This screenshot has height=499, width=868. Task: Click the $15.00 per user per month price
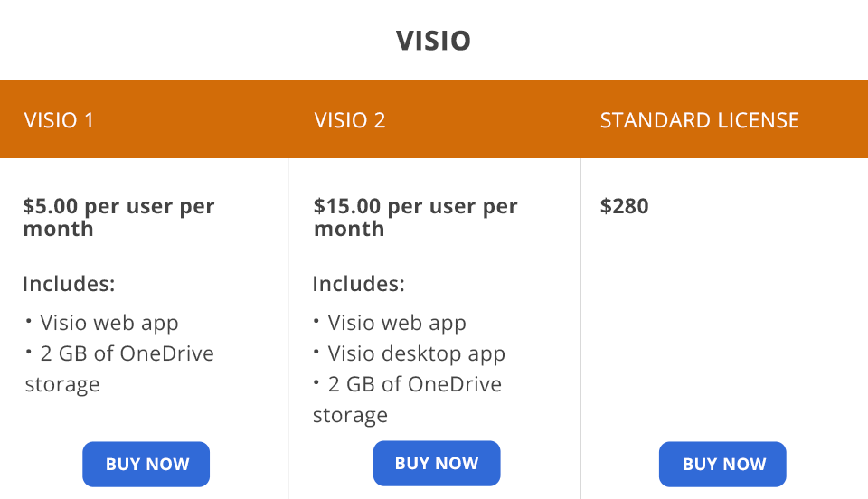pyautogui.click(x=415, y=217)
